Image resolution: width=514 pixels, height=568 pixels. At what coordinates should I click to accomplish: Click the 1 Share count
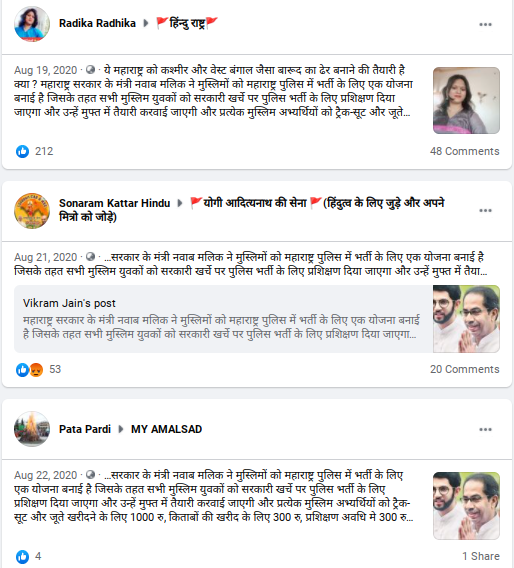pyautogui.click(x=481, y=556)
